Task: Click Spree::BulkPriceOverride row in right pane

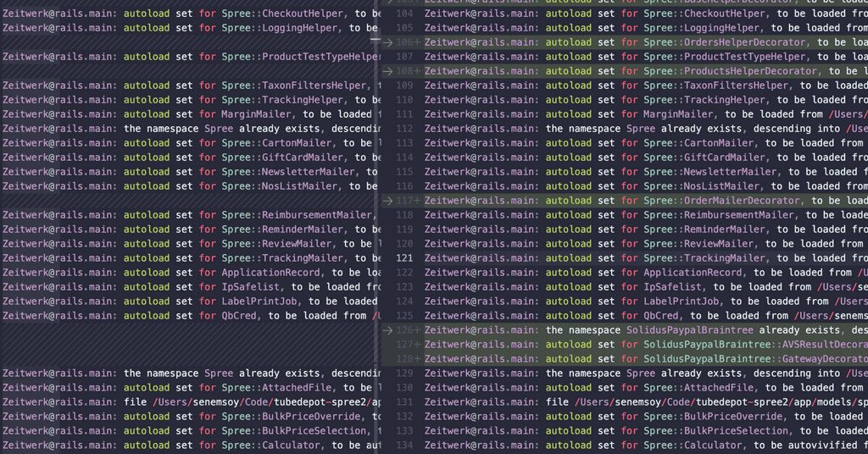Action: pos(646,417)
